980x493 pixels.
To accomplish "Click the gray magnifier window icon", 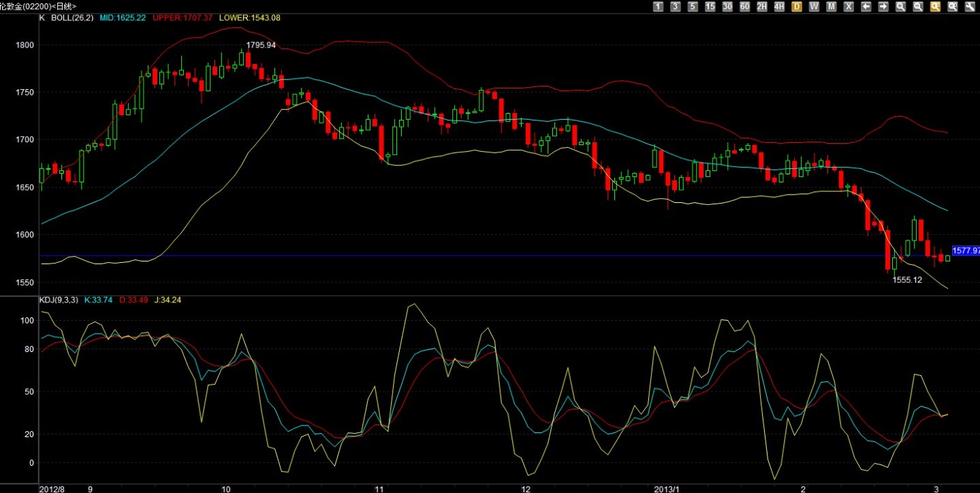I will (x=953, y=6).
